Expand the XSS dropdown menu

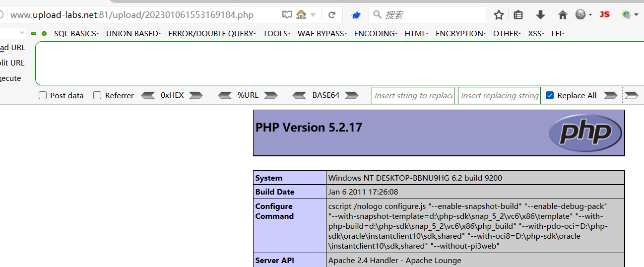click(536, 34)
